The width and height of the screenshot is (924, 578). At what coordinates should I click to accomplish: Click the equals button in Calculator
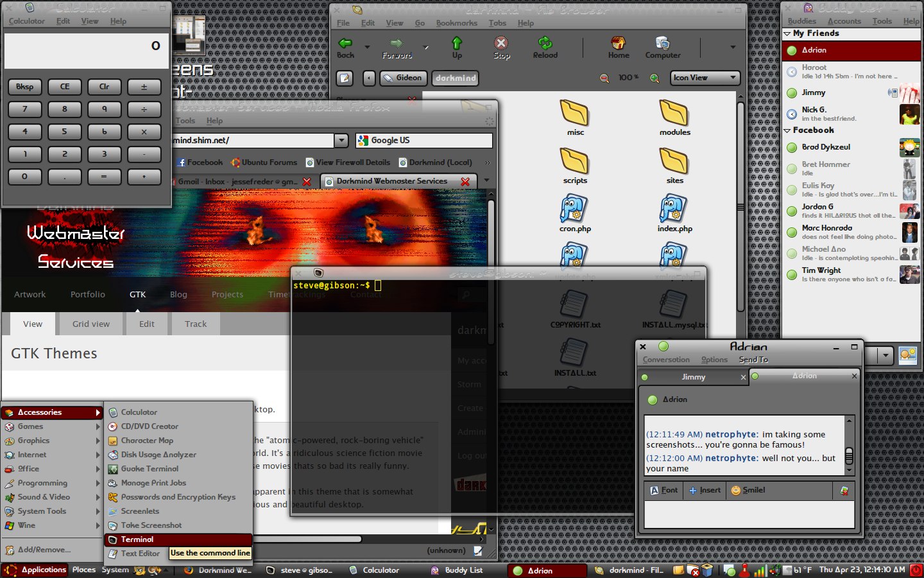pos(104,176)
